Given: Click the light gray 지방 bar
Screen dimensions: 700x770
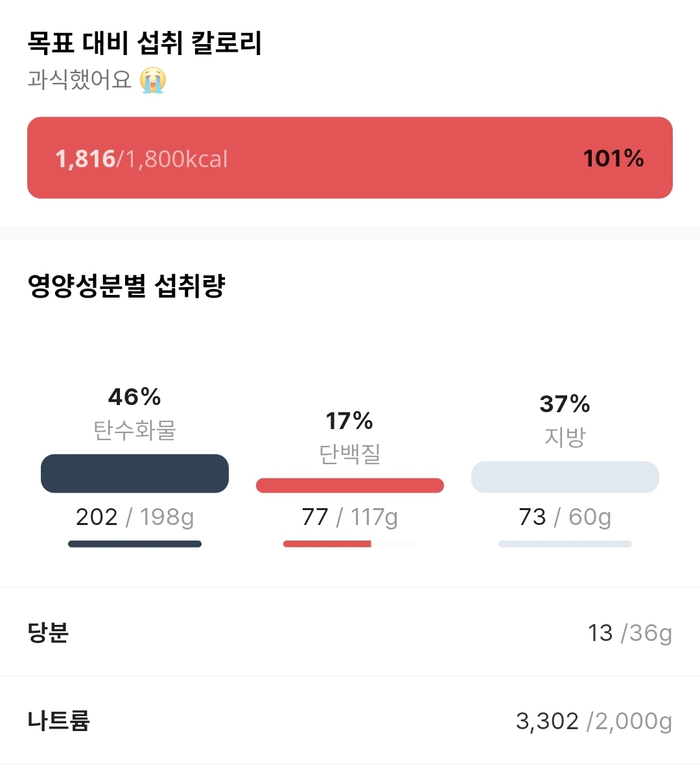Looking at the screenshot, I should 565,477.
